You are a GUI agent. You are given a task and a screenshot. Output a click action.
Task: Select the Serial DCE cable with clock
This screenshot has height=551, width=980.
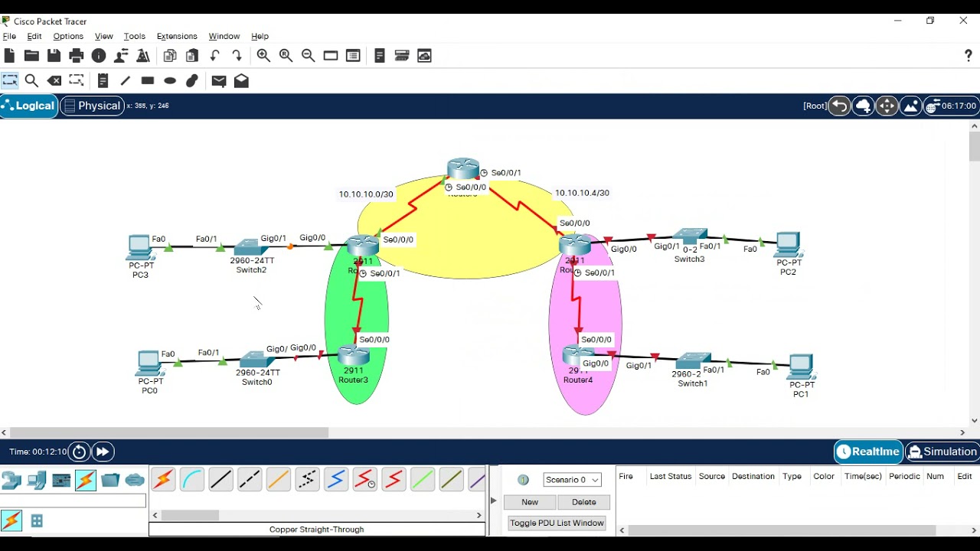365,480
